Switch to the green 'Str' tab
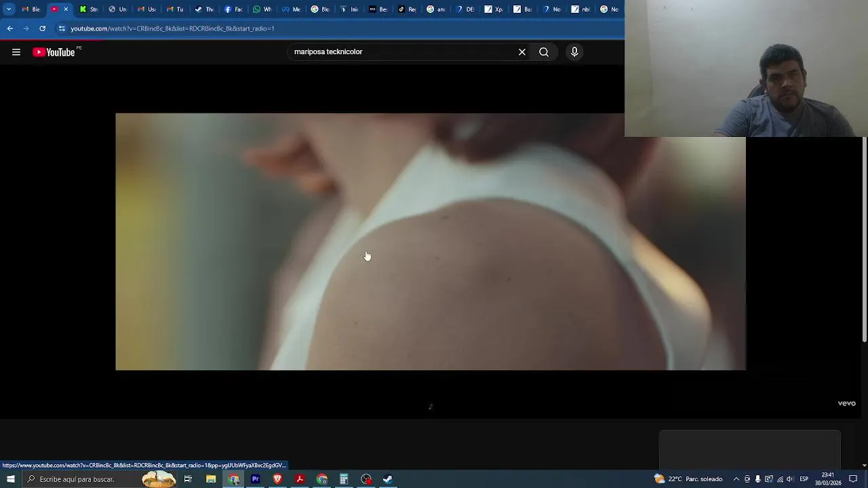The image size is (868, 488). [x=88, y=9]
